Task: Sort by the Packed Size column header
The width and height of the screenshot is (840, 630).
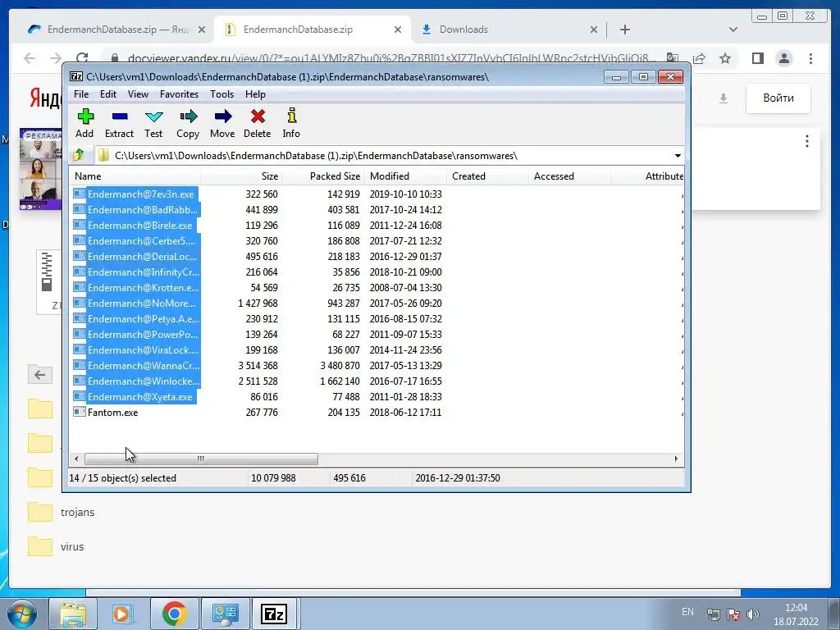Action: [323, 176]
